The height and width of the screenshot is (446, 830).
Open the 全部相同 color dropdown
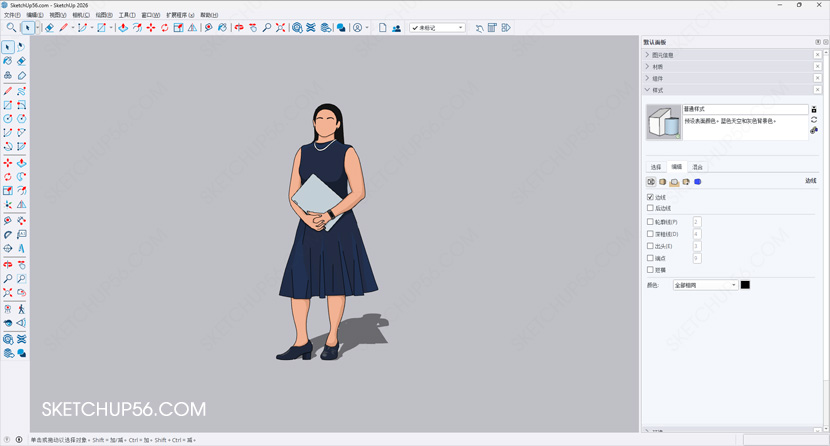coord(705,285)
